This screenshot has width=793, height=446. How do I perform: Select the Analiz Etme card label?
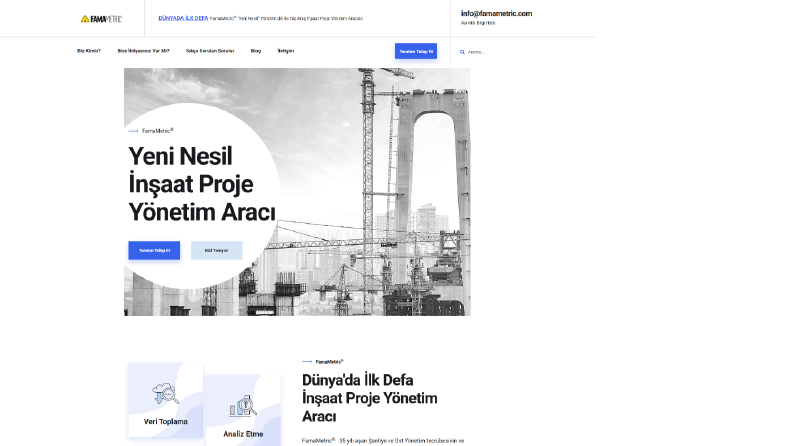pyautogui.click(x=243, y=434)
